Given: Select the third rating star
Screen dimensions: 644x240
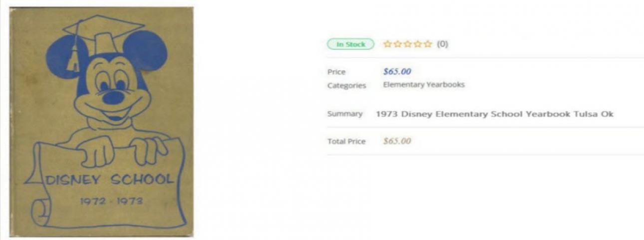Looking at the screenshot, I should tap(407, 44).
